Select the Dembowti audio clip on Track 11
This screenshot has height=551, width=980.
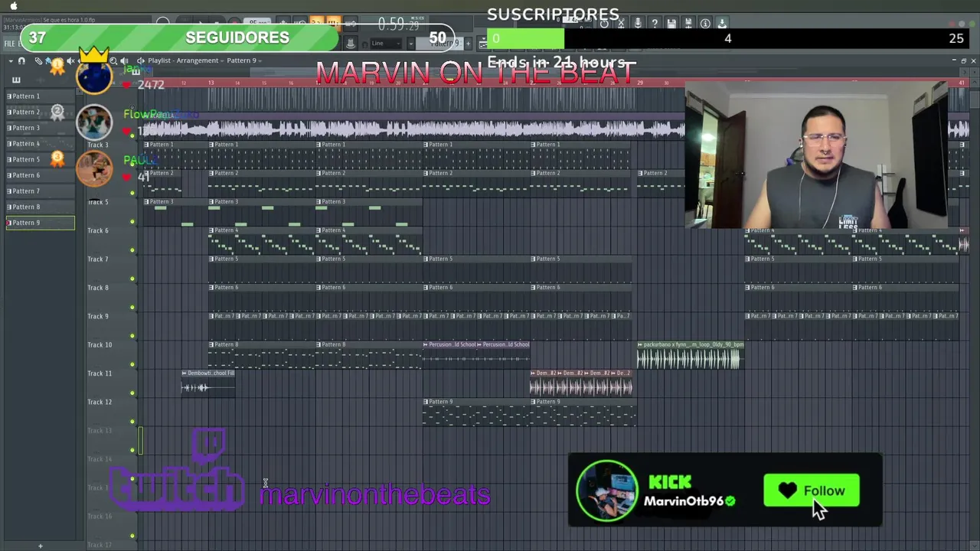coord(208,383)
